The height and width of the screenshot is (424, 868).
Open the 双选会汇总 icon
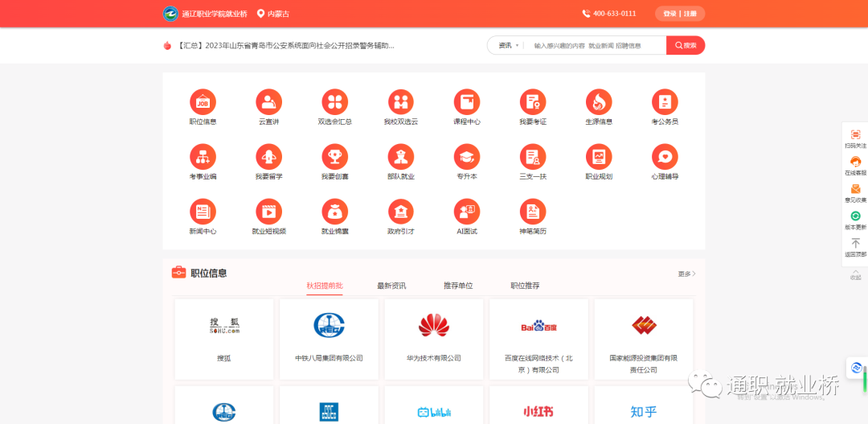pos(335,102)
